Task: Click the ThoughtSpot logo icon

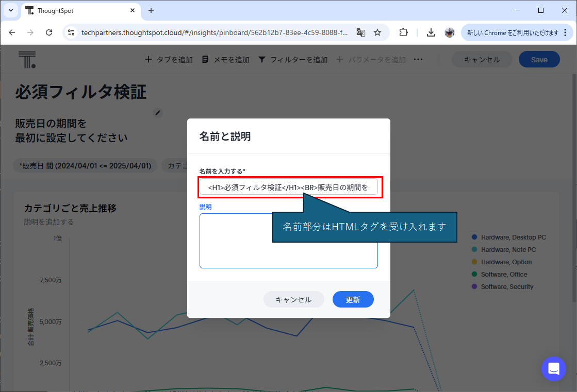Action: 27,60
